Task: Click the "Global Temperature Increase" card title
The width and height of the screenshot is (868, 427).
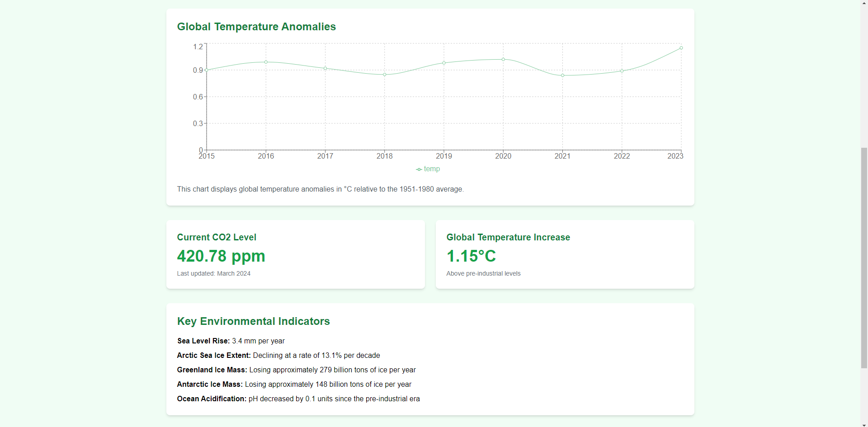Action: pyautogui.click(x=508, y=237)
